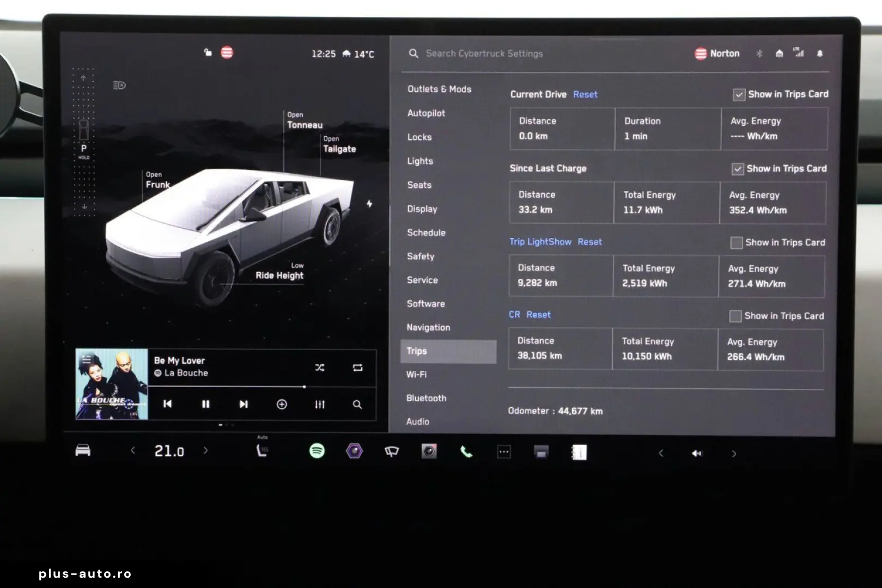The width and height of the screenshot is (882, 588).
Task: Open car controls with the car icon
Action: pyautogui.click(x=83, y=450)
